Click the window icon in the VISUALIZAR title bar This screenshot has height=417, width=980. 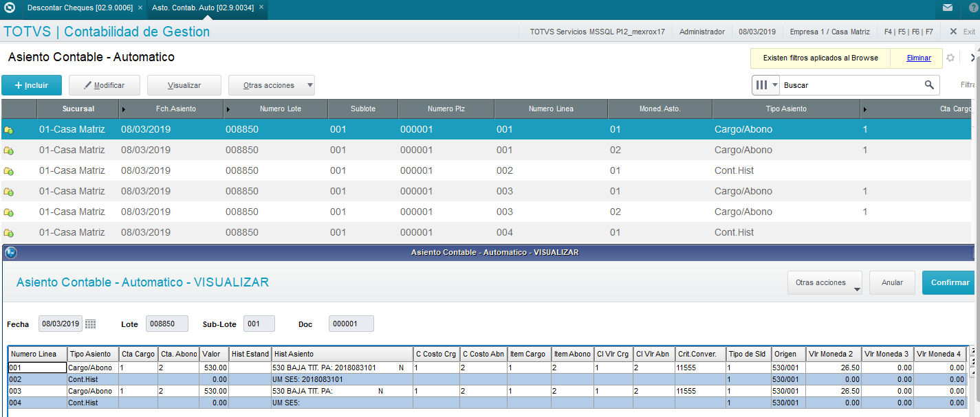(x=10, y=252)
